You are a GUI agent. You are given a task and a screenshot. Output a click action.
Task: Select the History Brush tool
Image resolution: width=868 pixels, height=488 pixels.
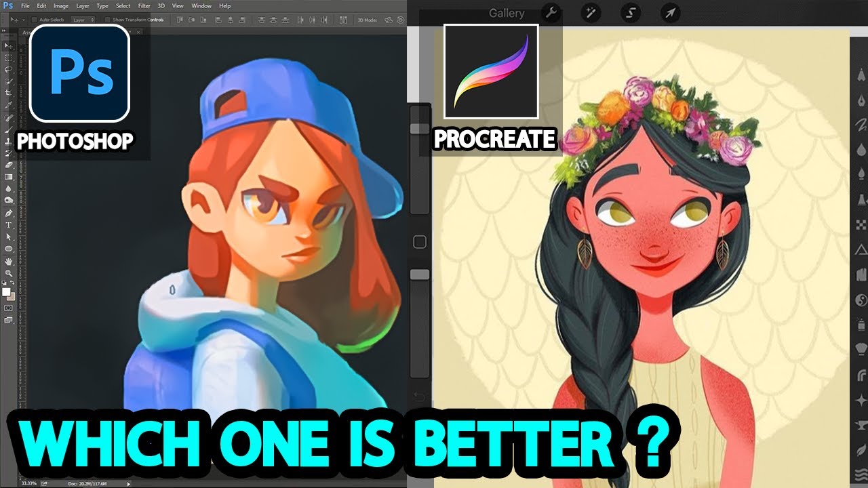(9, 152)
